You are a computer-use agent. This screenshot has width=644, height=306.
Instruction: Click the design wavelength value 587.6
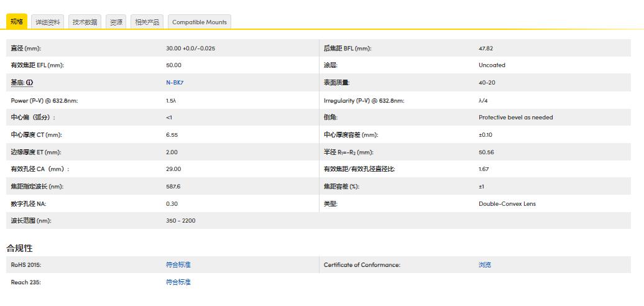click(x=173, y=187)
